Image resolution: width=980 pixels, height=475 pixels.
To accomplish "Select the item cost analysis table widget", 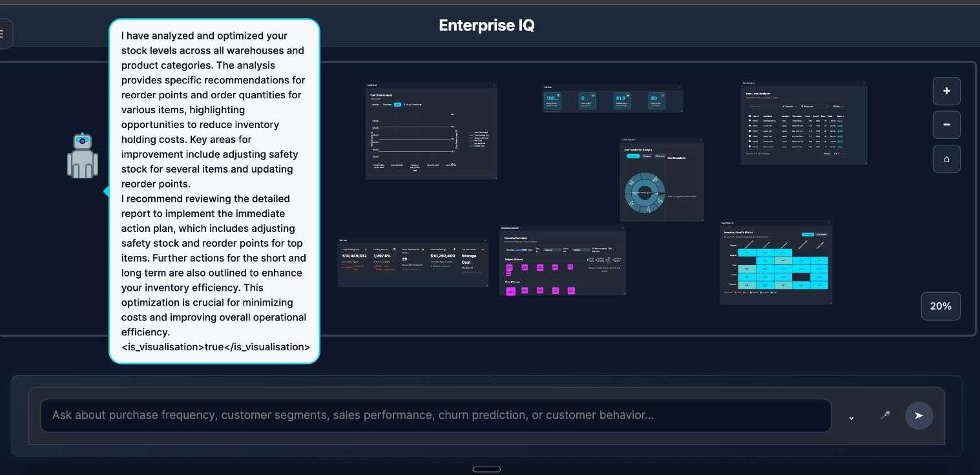I will coord(804,123).
